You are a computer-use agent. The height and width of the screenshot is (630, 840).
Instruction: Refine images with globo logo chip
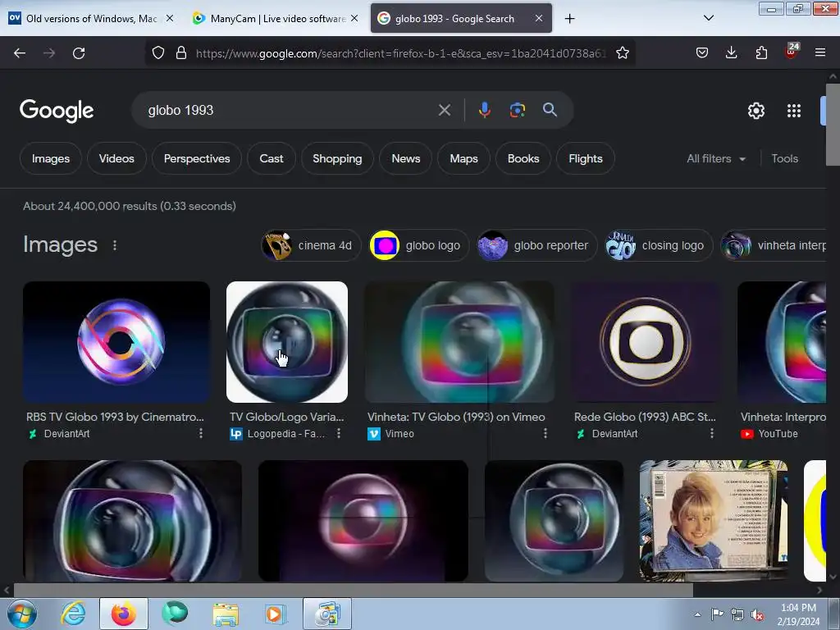point(419,245)
